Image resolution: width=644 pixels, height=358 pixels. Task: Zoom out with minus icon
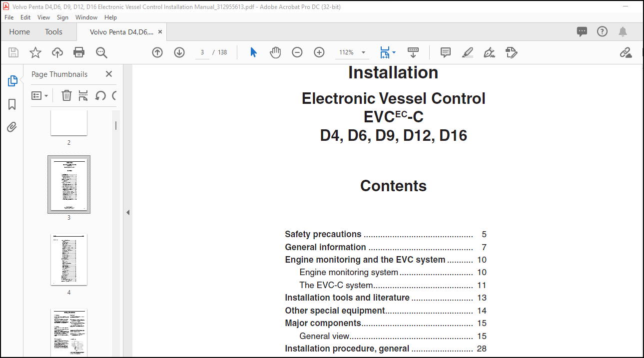pyautogui.click(x=297, y=52)
